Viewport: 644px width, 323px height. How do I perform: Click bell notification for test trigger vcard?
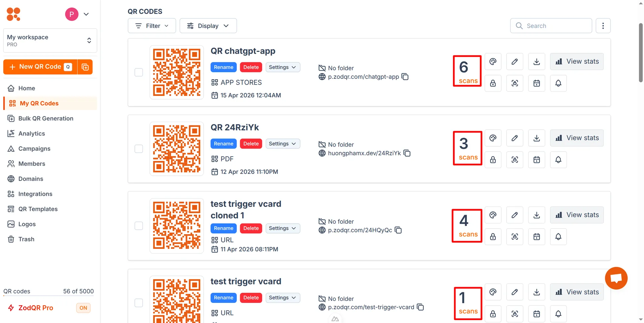tap(558, 314)
